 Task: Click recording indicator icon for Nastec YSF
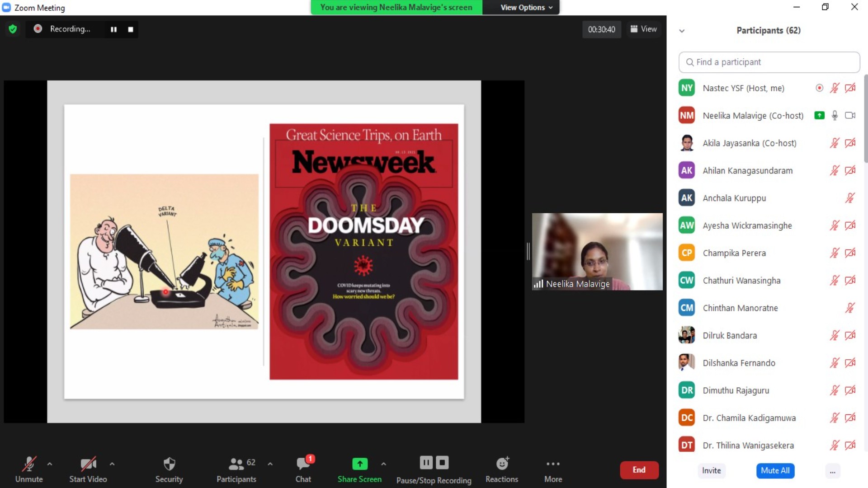coord(819,88)
